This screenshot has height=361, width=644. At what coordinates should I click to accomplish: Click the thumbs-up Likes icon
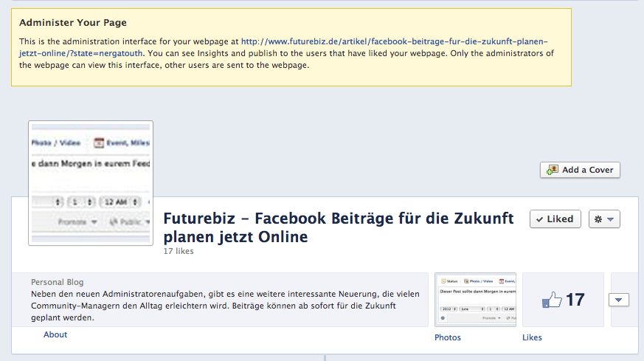(552, 300)
